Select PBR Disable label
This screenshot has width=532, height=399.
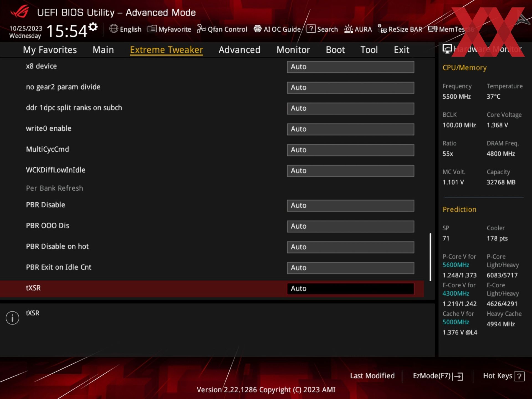click(x=45, y=205)
